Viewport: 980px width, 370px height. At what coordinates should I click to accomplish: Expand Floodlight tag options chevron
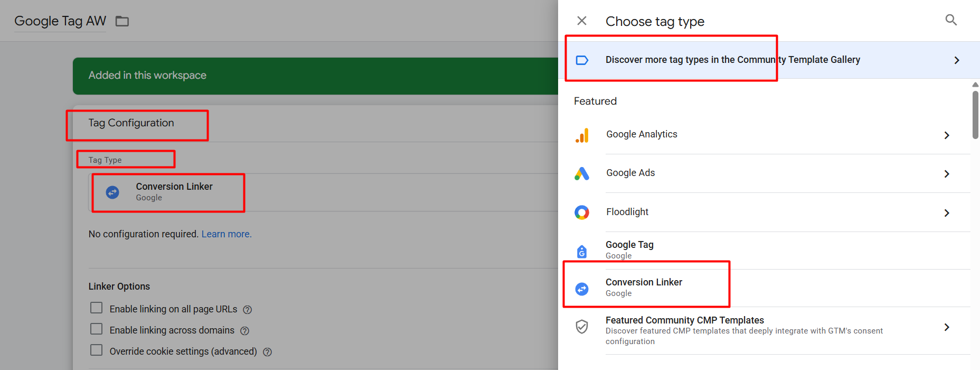[x=947, y=213]
